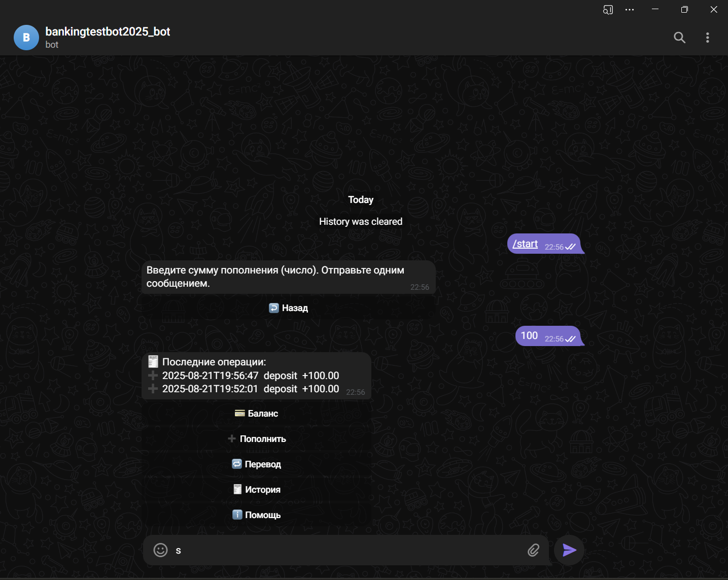Click the Пополнить deposit button
The height and width of the screenshot is (580, 728).
pyautogui.click(x=256, y=439)
